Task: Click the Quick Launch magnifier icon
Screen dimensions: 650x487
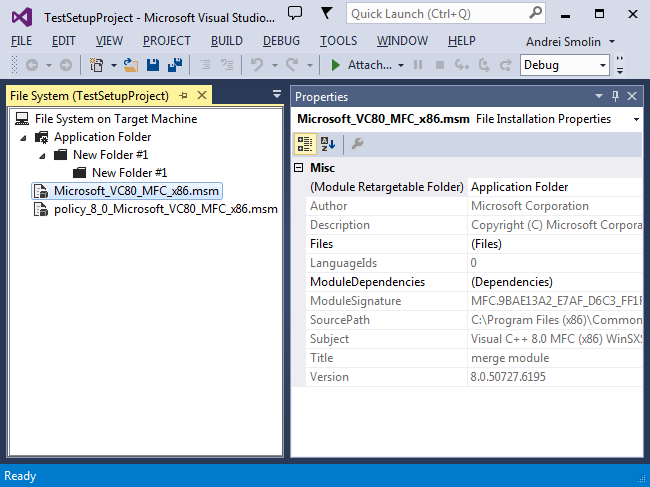Action: tap(535, 13)
